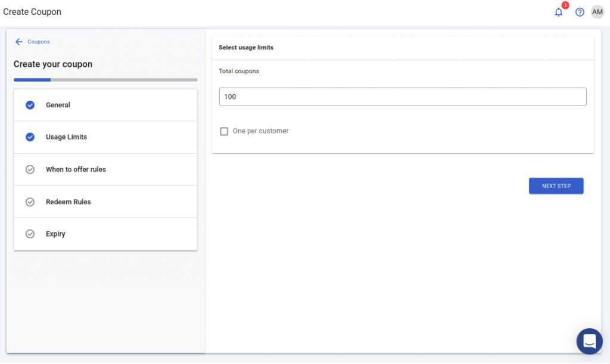Open the When to offer rules step
Viewport: 610px width, 364px height.
click(105, 170)
